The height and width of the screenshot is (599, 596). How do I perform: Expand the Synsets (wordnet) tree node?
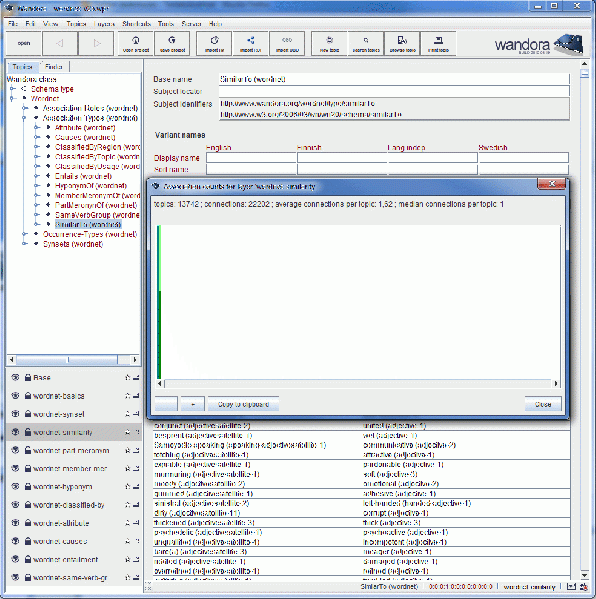click(x=25, y=244)
